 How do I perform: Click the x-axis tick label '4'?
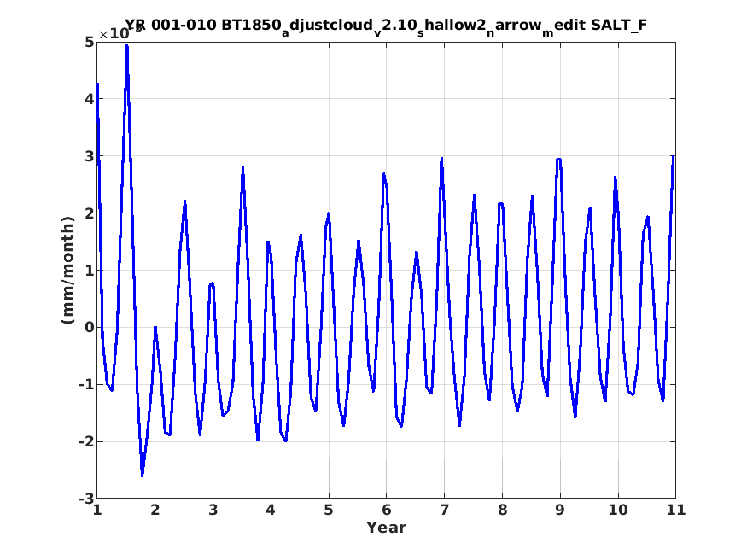(271, 510)
